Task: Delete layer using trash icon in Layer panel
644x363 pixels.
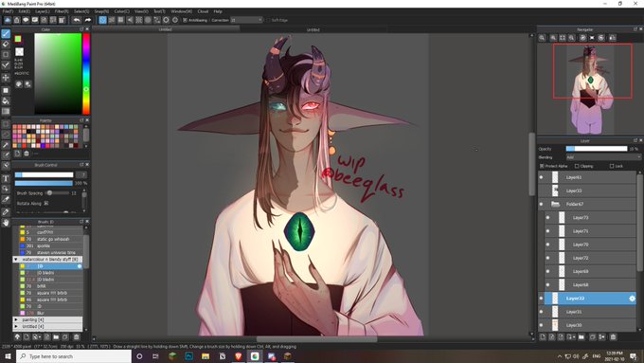Action: click(613, 337)
